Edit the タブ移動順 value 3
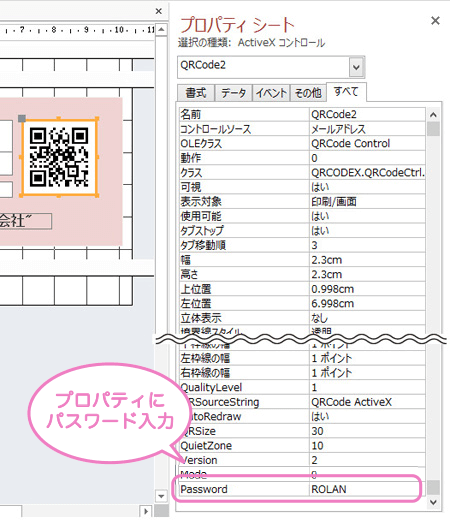 click(x=367, y=245)
